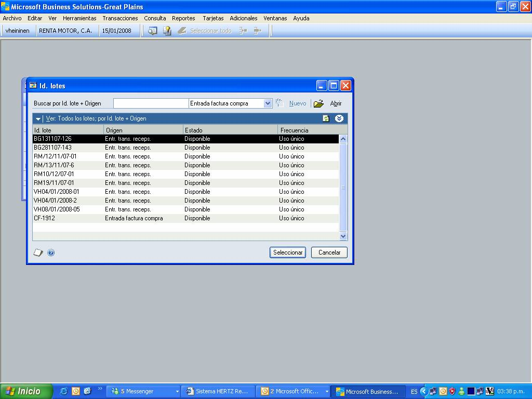Show hidden tray icons with the blue arrow
This screenshot has width=532, height=399.
pyautogui.click(x=423, y=391)
